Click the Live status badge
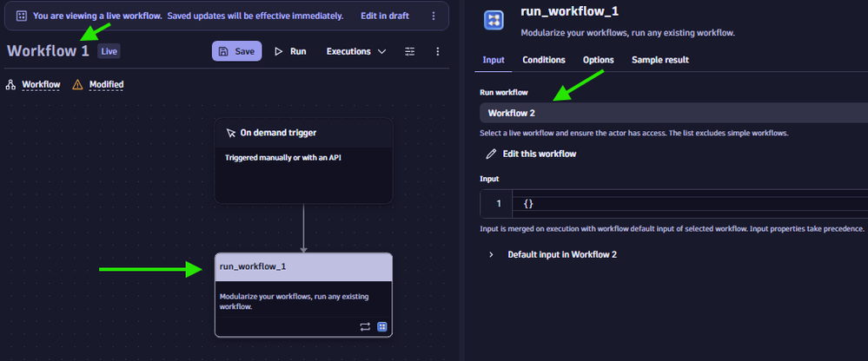The width and height of the screenshot is (868, 361). pos(109,51)
